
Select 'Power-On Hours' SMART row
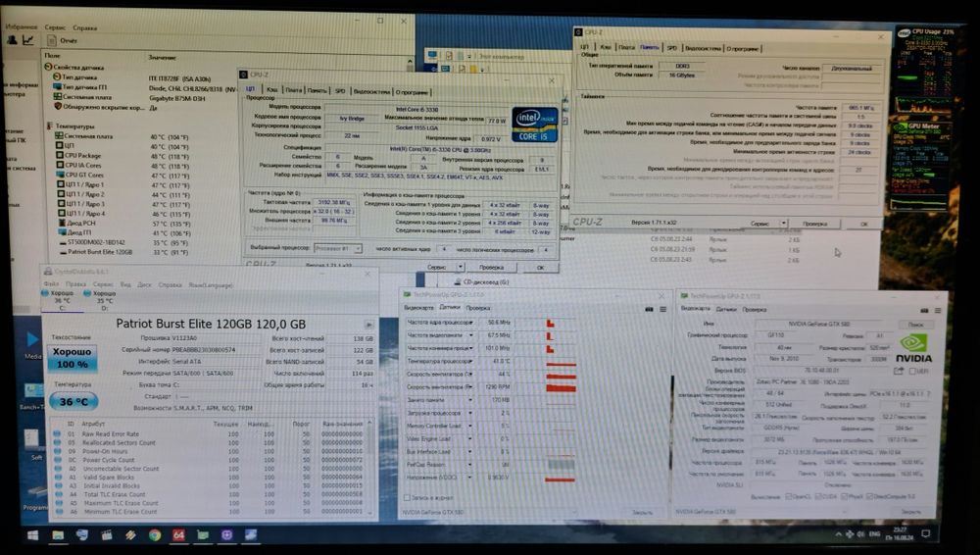click(x=210, y=451)
